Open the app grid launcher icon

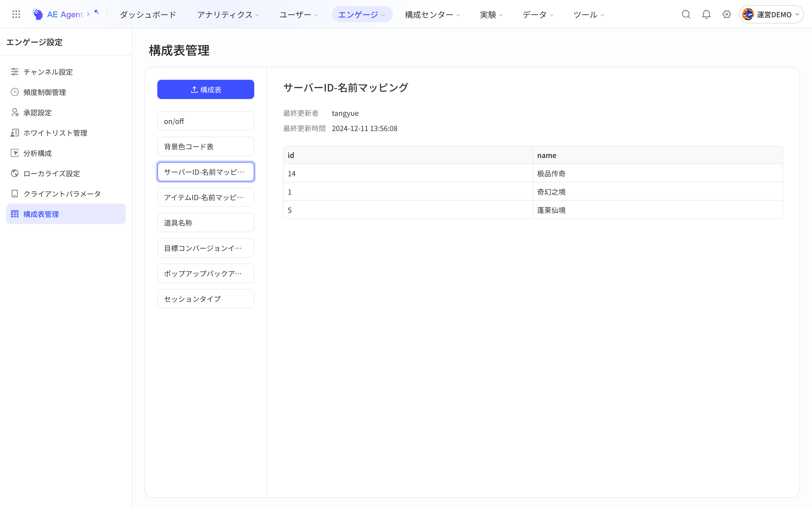click(16, 14)
